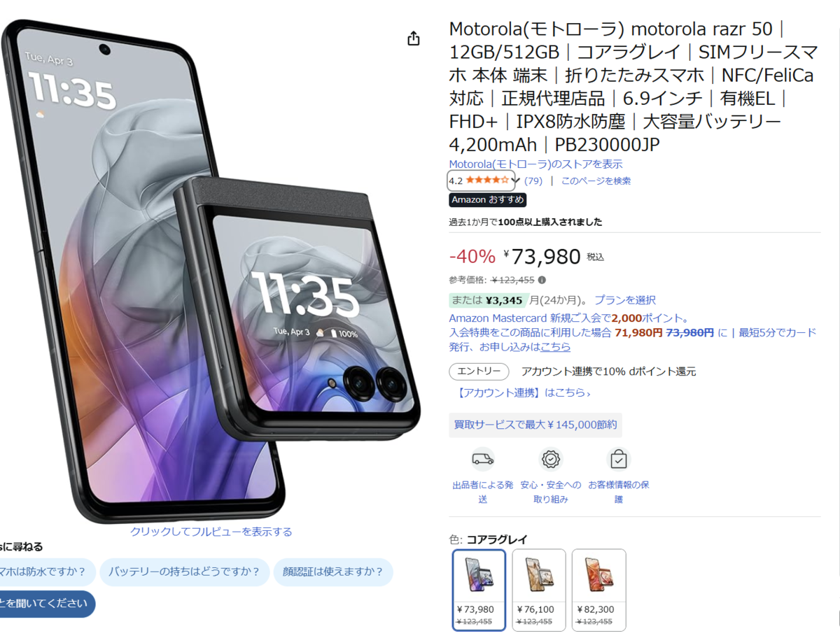Select the color variant priced ¥76,100
Image resolution: width=840 pixels, height=638 pixels.
pyautogui.click(x=539, y=590)
